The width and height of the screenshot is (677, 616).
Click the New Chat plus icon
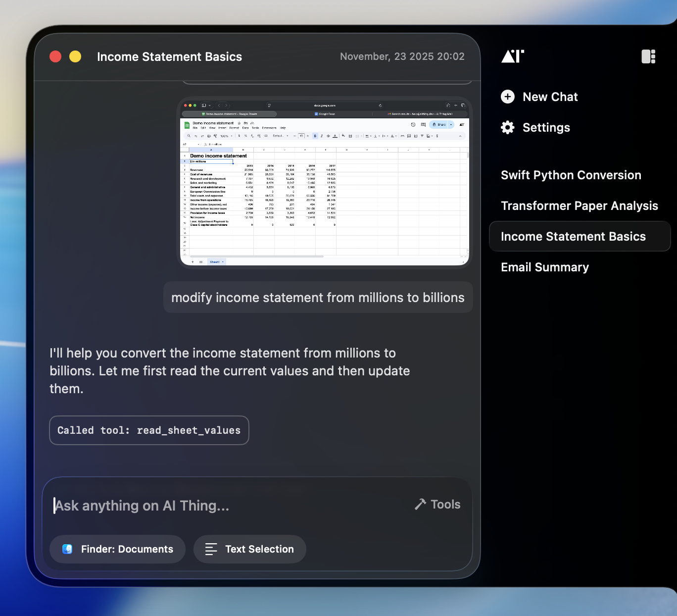click(508, 97)
